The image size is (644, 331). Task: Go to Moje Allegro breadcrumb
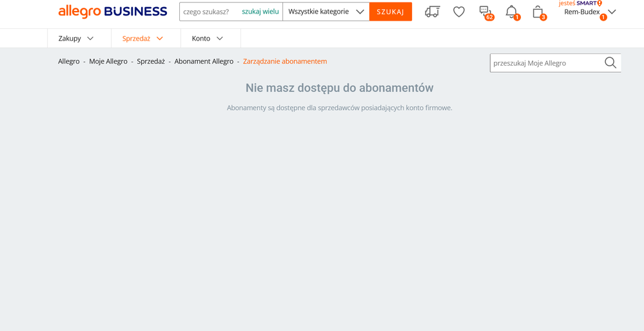[108, 61]
